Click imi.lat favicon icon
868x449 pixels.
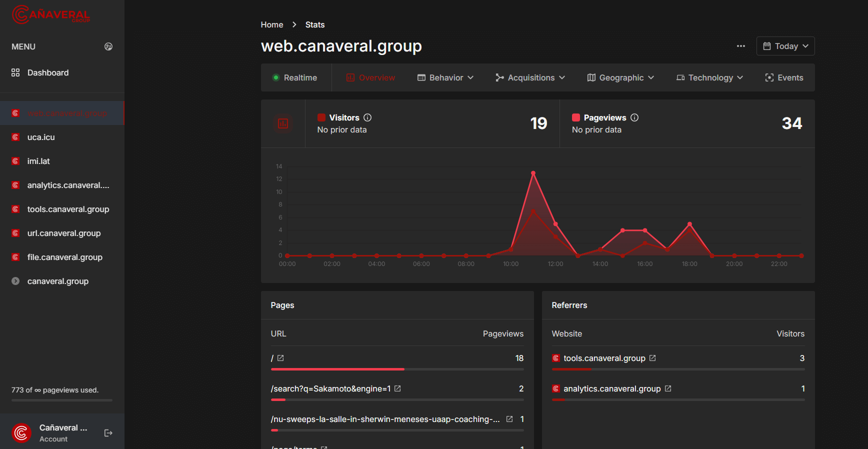click(x=15, y=161)
